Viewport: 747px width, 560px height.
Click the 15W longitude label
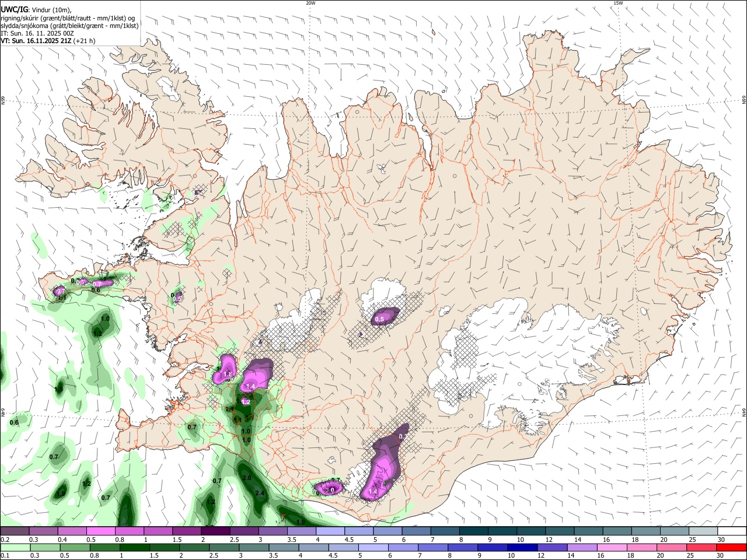618,3
